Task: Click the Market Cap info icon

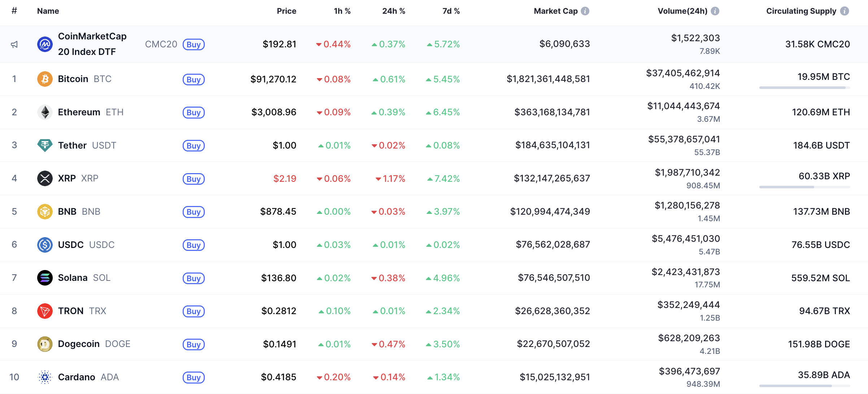Action: click(x=585, y=11)
